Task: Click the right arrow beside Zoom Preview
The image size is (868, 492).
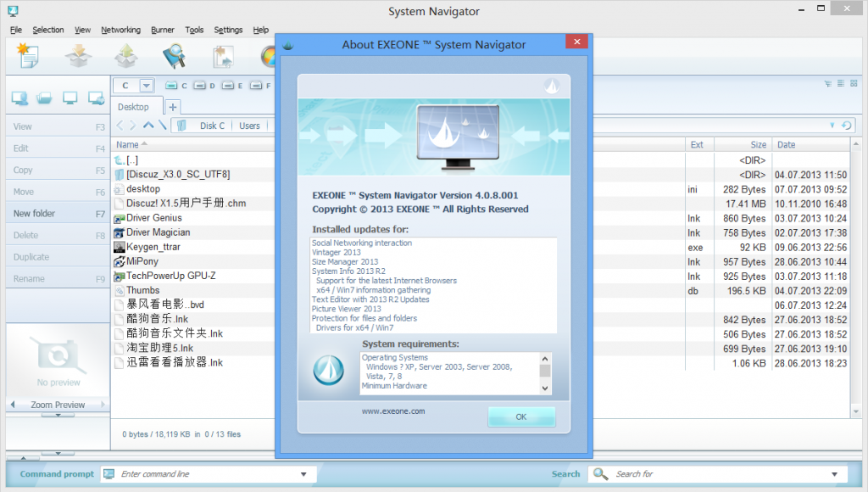Action: pos(103,405)
